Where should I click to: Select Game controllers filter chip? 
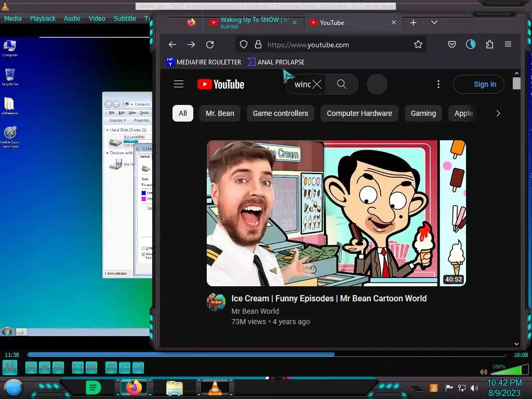(x=281, y=113)
